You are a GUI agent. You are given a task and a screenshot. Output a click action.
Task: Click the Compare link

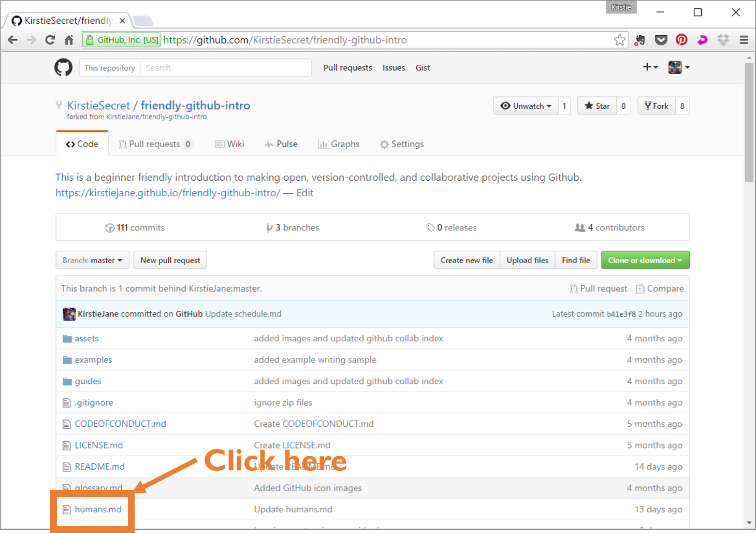coord(660,289)
